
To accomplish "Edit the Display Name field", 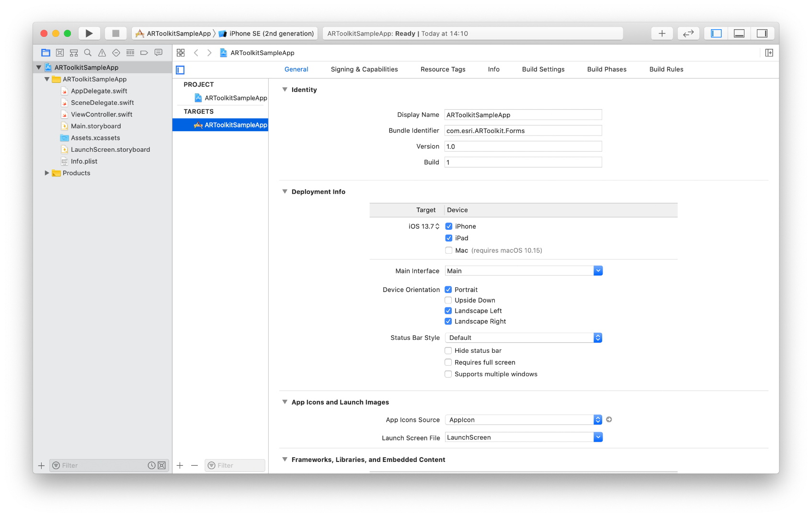I will click(523, 115).
